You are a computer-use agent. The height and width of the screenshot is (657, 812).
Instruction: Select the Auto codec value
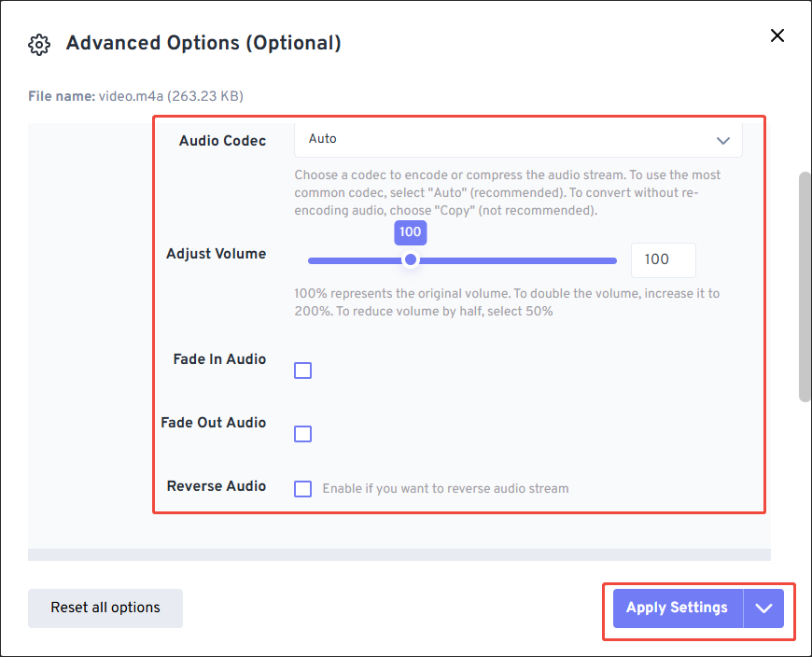pyautogui.click(x=322, y=138)
